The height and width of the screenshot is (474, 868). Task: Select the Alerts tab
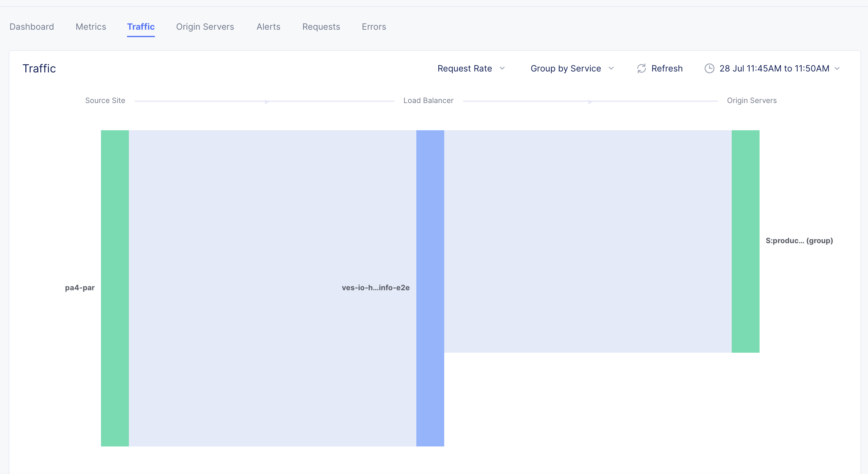pyautogui.click(x=268, y=27)
